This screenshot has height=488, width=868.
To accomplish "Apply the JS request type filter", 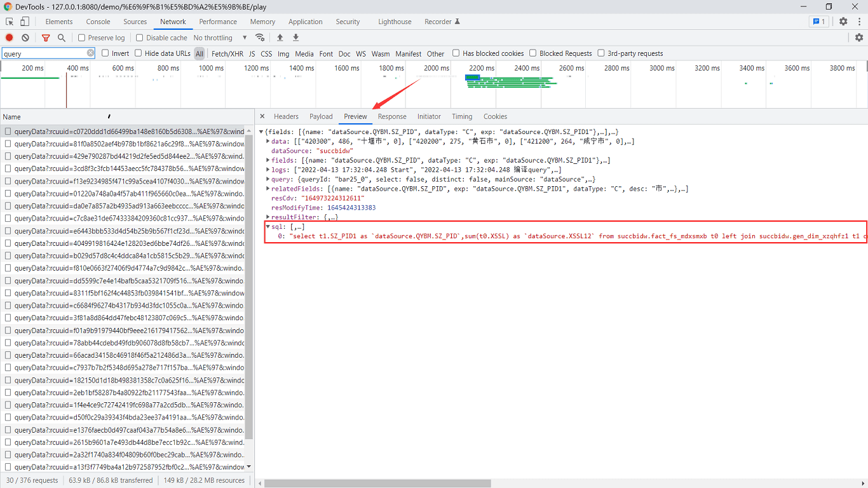I will pos(252,53).
